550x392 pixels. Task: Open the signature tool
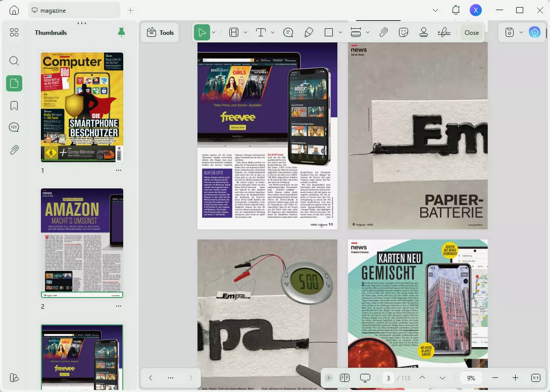click(x=444, y=33)
